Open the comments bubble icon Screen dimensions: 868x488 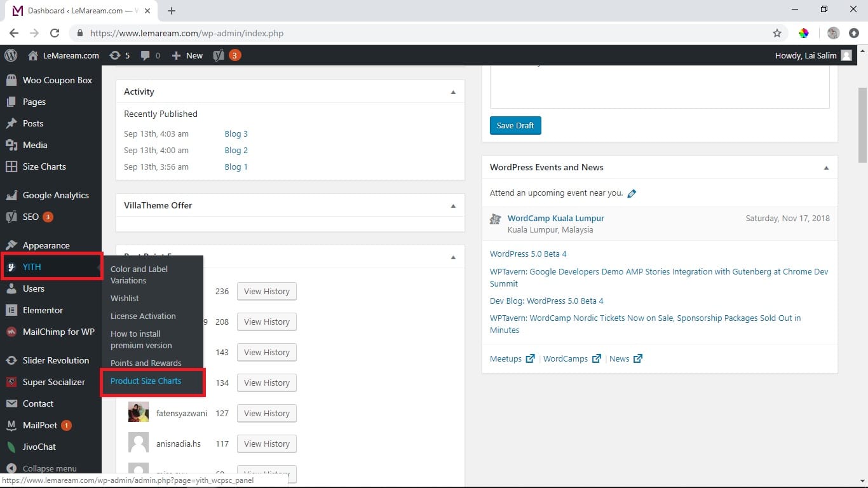tap(146, 55)
